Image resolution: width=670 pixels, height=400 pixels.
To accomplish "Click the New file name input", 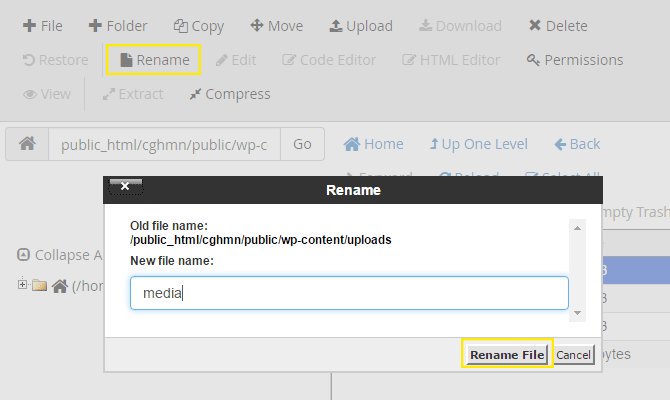I will point(349,293).
